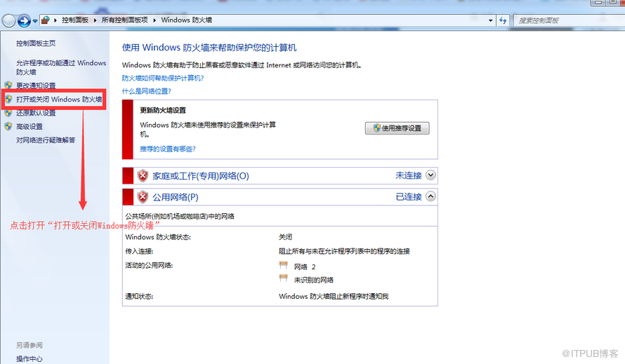625x364 pixels.
Task: Open 操作中心 link under 另请参阅
Action: tap(29, 359)
